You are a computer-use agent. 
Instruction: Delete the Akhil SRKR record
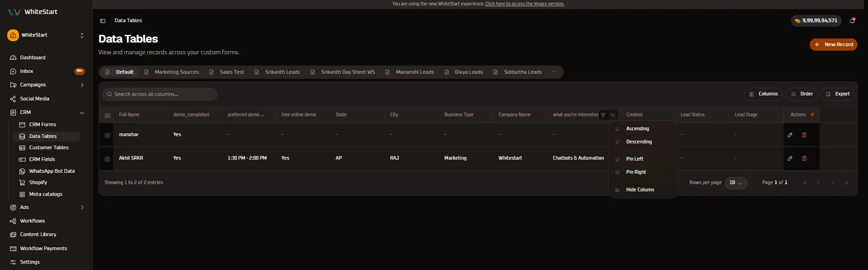[804, 158]
